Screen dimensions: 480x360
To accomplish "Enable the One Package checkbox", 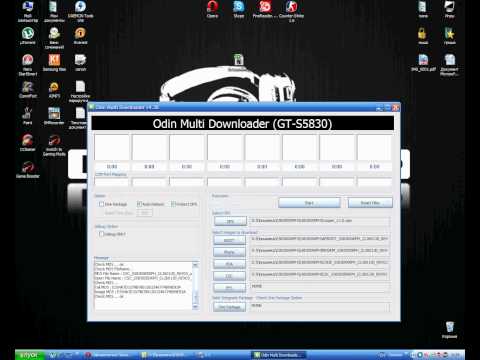I will coord(101,204).
